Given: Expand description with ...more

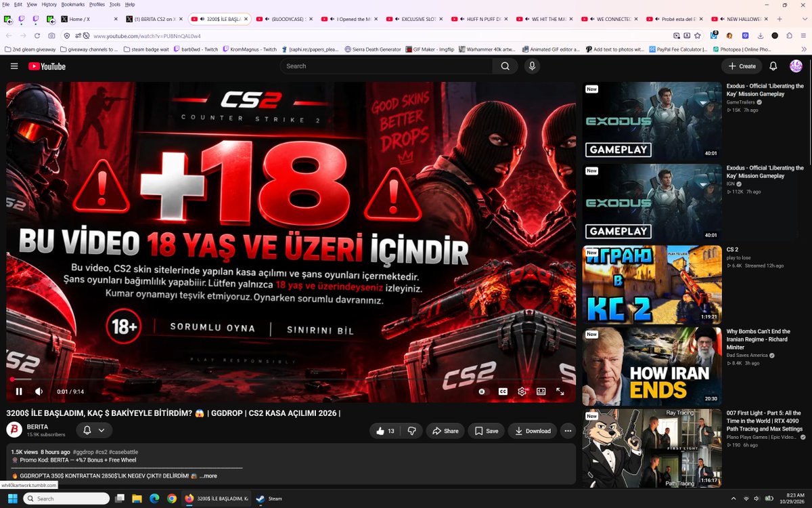Looking at the screenshot, I should 208,475.
